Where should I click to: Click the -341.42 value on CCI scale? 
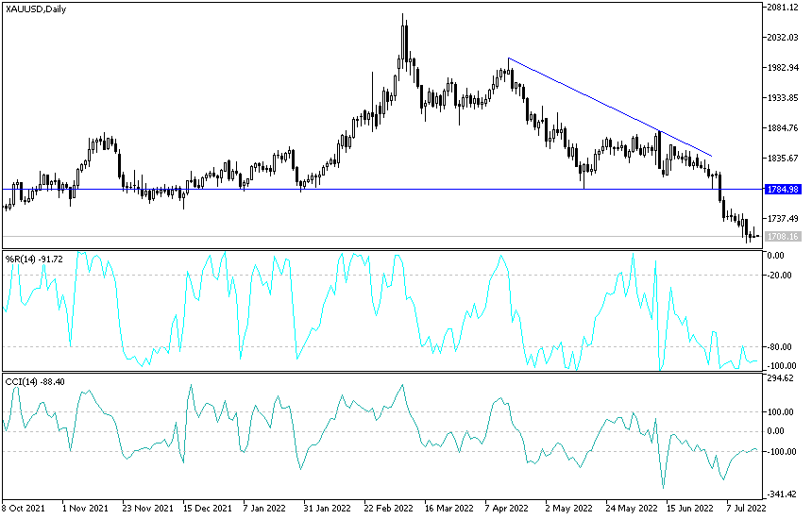pos(782,494)
